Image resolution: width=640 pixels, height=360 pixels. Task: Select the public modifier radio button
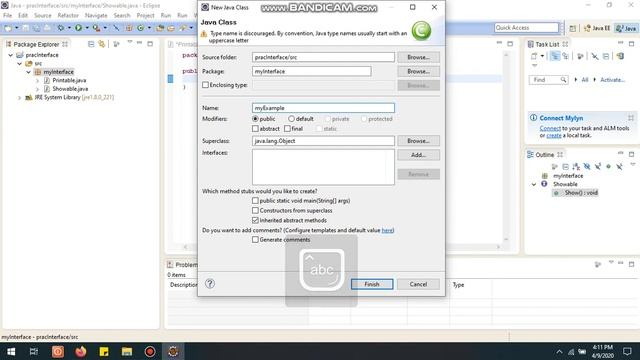click(x=255, y=119)
